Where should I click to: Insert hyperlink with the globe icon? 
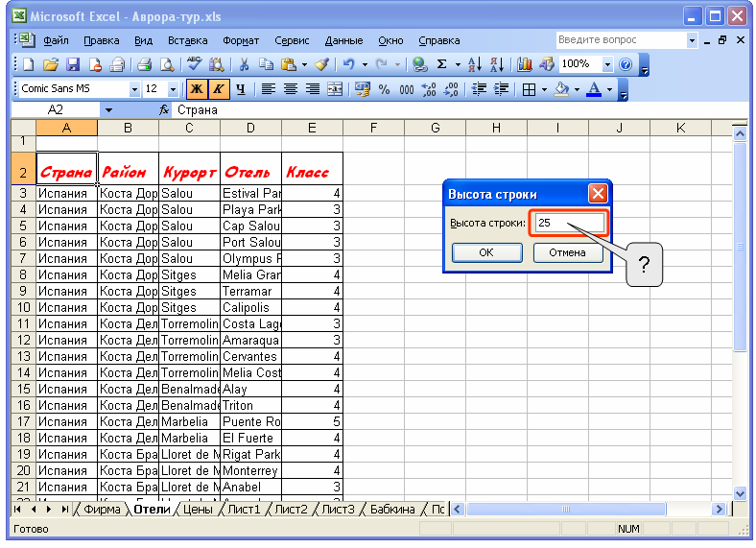[x=420, y=64]
